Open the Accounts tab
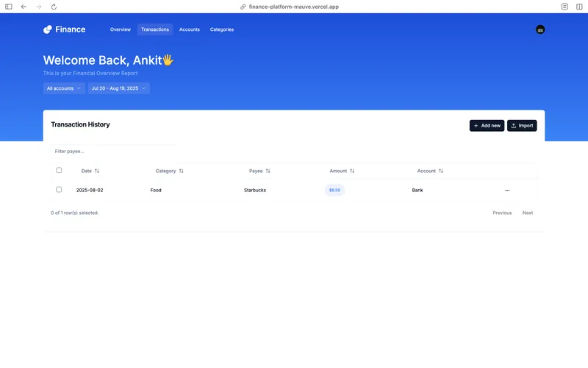 click(189, 29)
